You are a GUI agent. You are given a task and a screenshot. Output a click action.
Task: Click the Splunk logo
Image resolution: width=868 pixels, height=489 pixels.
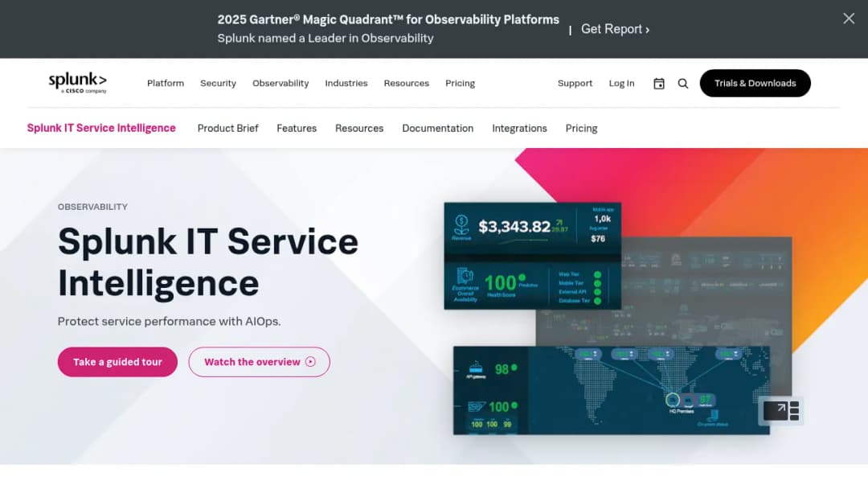point(77,83)
